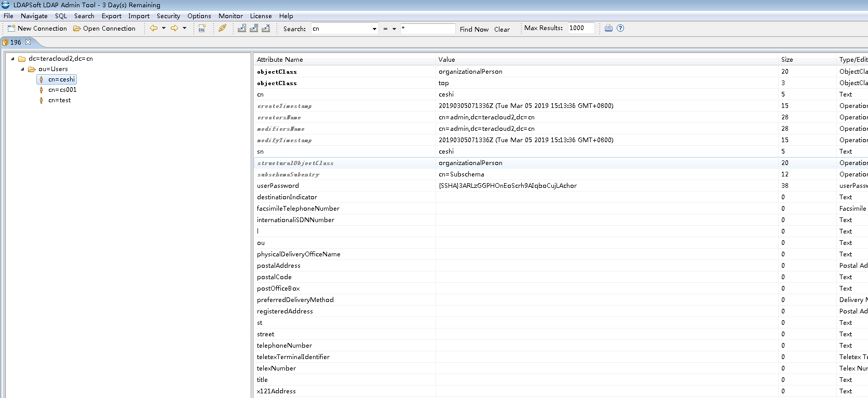Select the createTimestamp attribute name
Screen dimensions: 868x398
pyautogui.click(x=284, y=106)
